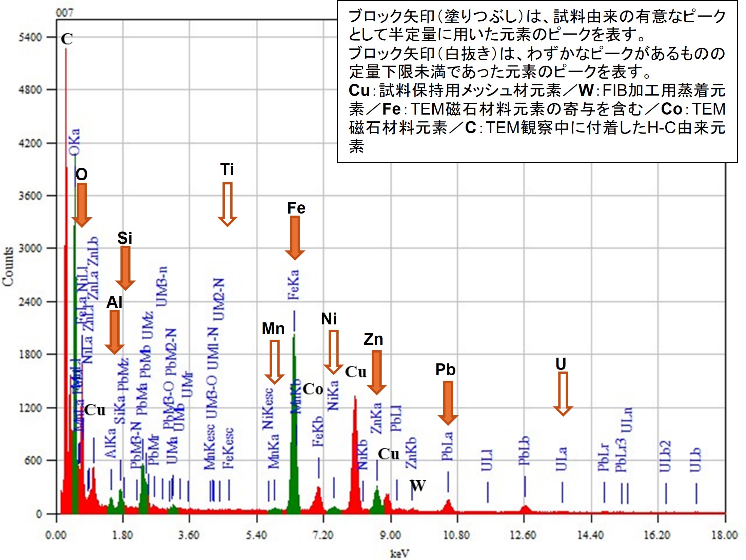Screen dimensions: 746x560
Task: Click the blue PbLb line label
Action: (524, 450)
